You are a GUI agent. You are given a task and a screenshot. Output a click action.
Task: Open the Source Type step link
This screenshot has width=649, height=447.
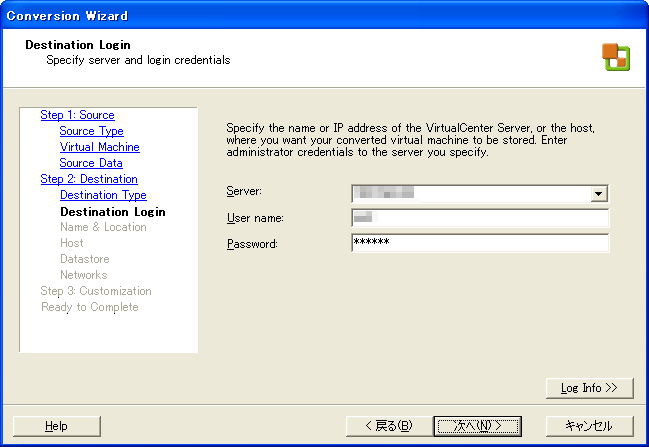(x=91, y=131)
